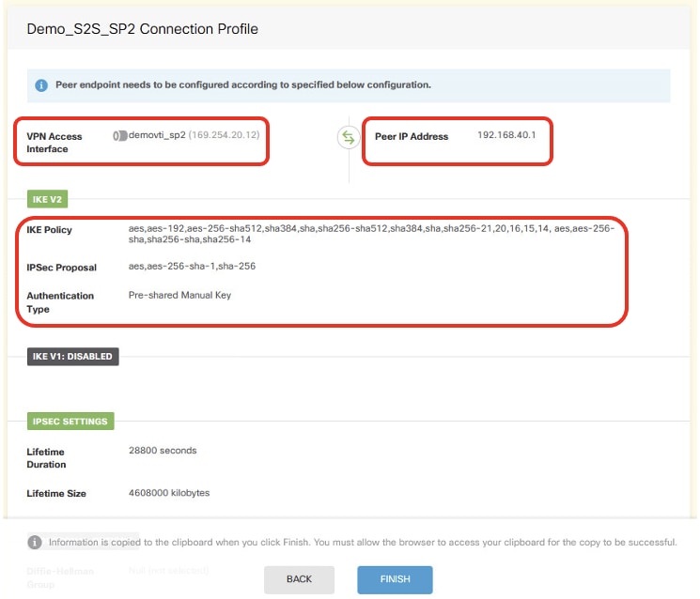Screen dimensions: 700x599
Task: Click the 28800 seconds value
Action: coord(163,451)
